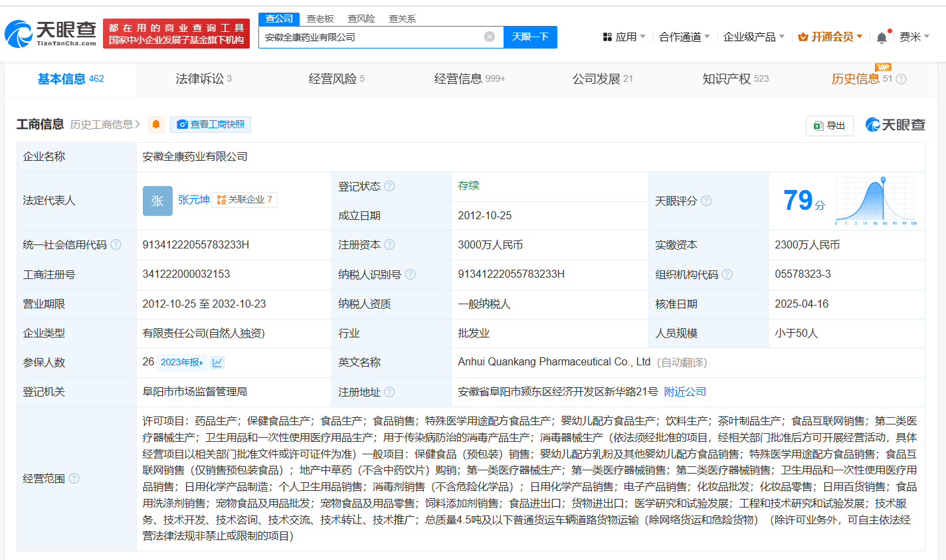
Task: Expand the 应用 dropdown menu
Action: [x=624, y=37]
